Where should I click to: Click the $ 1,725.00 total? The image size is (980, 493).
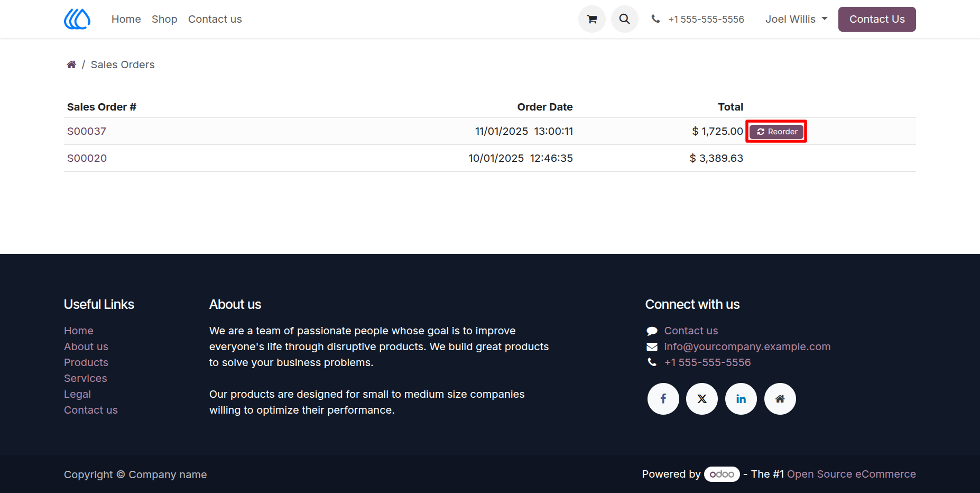717,131
